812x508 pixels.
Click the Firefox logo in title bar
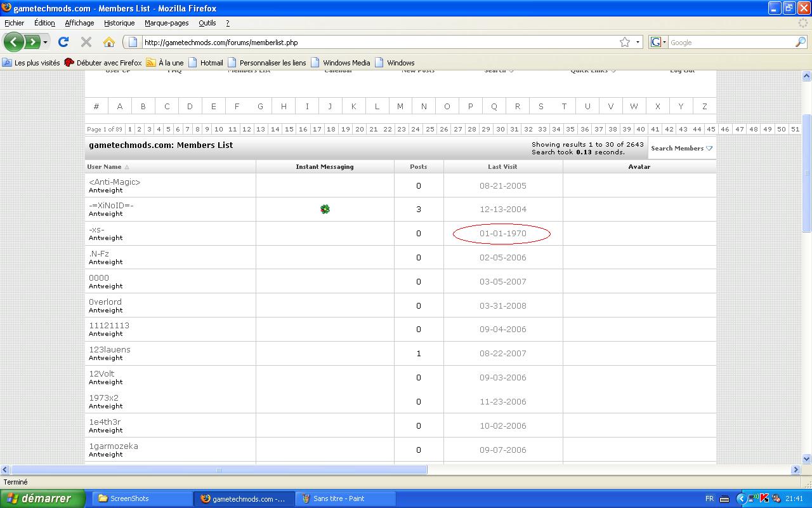(6, 8)
